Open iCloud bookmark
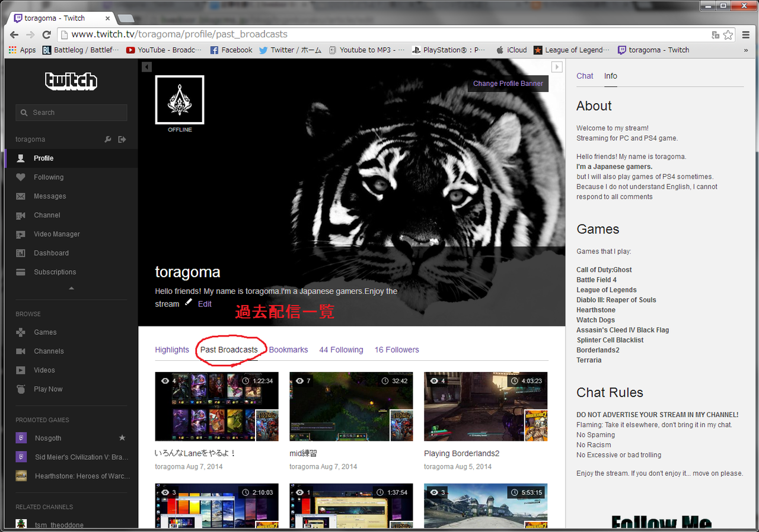 tap(511, 50)
